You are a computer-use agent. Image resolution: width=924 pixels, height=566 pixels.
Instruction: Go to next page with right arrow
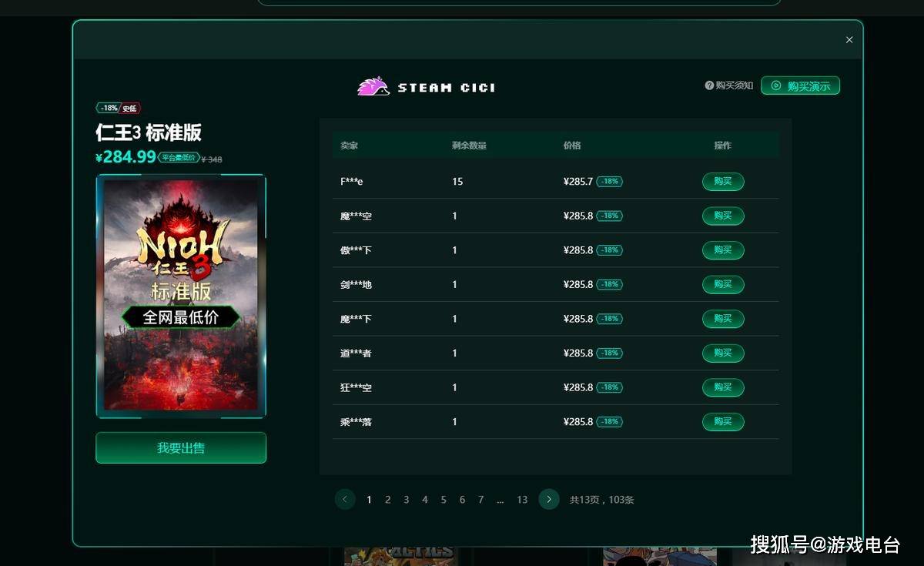point(549,499)
